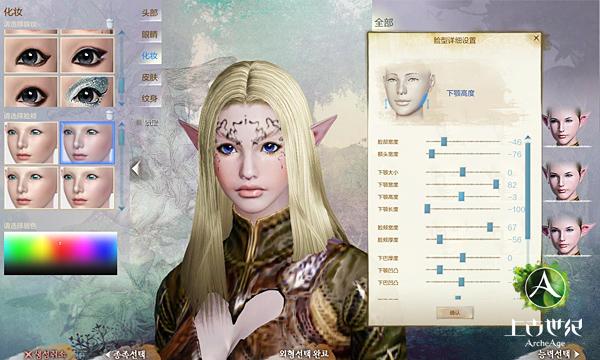Image resolution: width=600 pixels, height=360 pixels.
Task: Click the up arrow of face settings scrollbar
Action: [528, 137]
